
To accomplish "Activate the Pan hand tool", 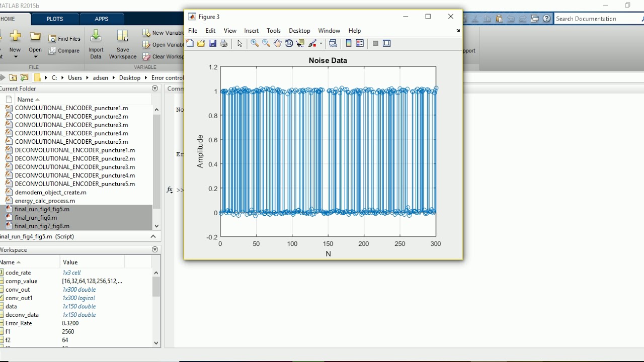I will pyautogui.click(x=277, y=44).
